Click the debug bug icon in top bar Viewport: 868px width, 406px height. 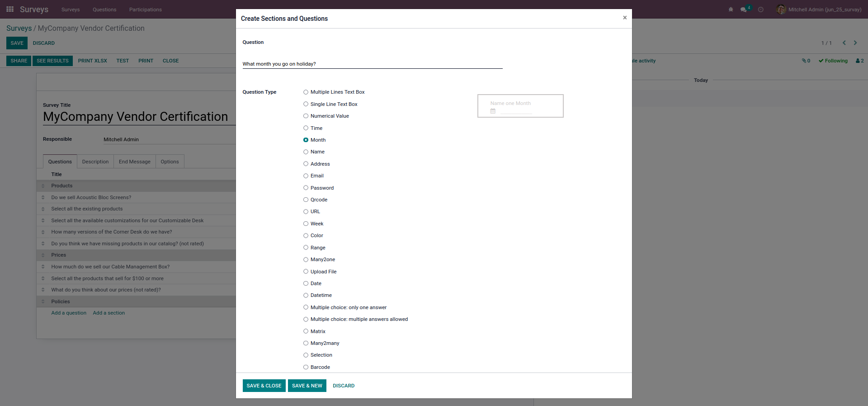click(731, 10)
